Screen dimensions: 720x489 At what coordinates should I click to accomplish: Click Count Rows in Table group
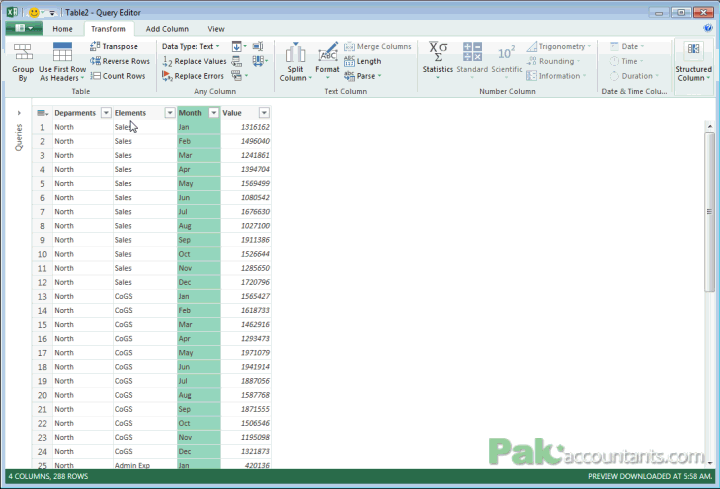click(x=118, y=76)
